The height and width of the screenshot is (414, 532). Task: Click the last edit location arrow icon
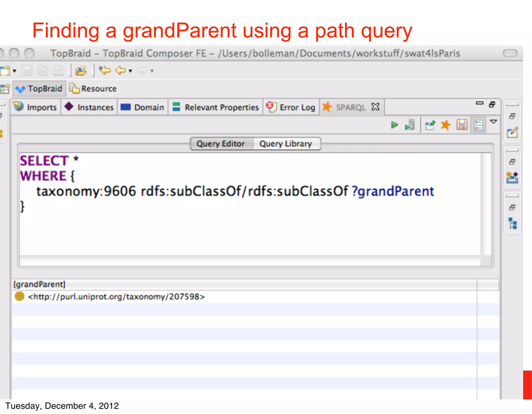pyautogui.click(x=105, y=70)
